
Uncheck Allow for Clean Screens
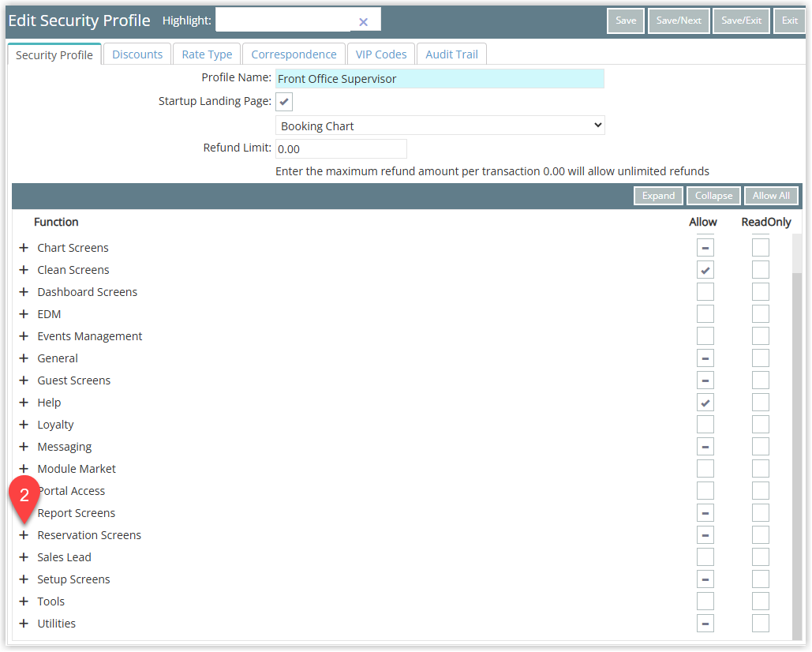pyautogui.click(x=705, y=270)
